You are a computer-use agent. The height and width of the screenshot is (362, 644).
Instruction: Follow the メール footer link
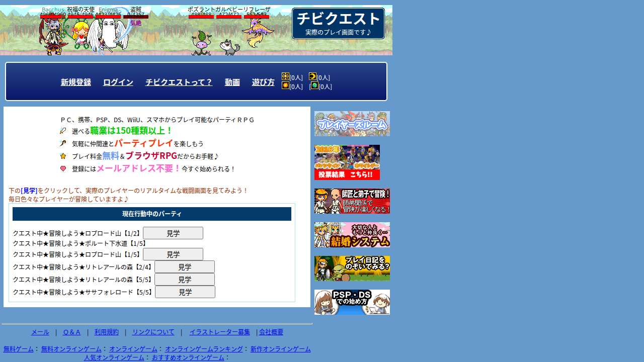40,332
